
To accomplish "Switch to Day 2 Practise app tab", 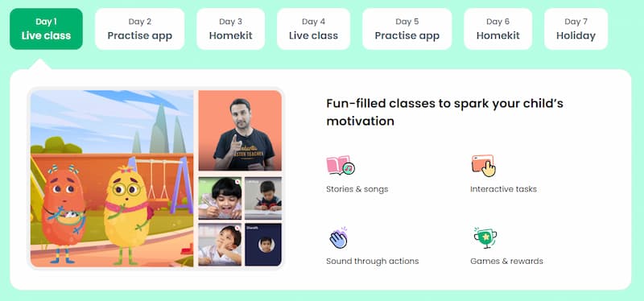I will (139, 29).
